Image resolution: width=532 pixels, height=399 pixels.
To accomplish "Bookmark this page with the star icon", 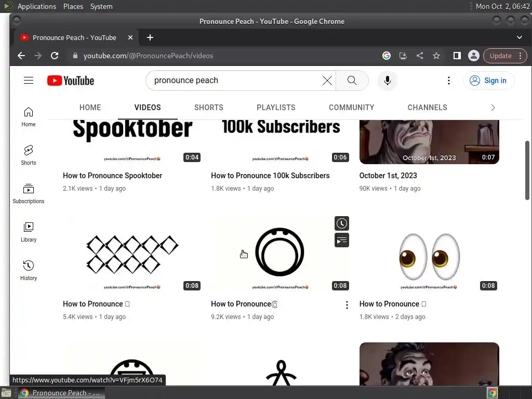I will (436, 56).
